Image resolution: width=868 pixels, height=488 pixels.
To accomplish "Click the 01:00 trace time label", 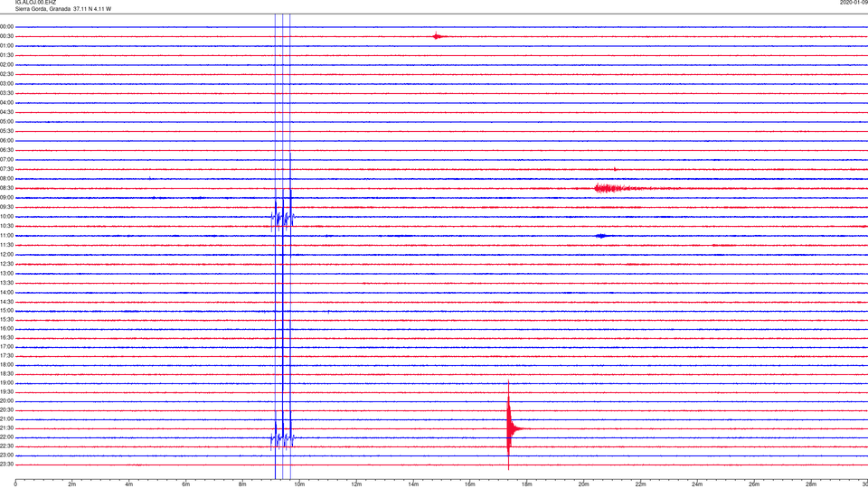I will [x=6, y=46].
